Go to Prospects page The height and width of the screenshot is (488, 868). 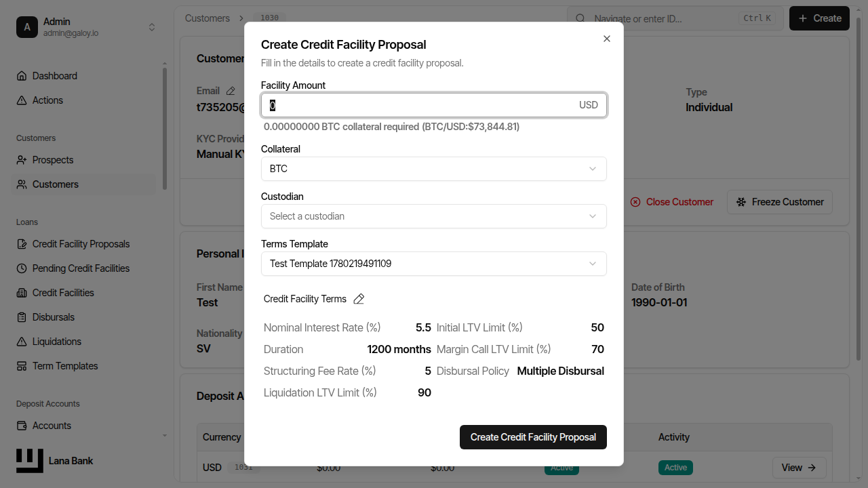(83, 160)
